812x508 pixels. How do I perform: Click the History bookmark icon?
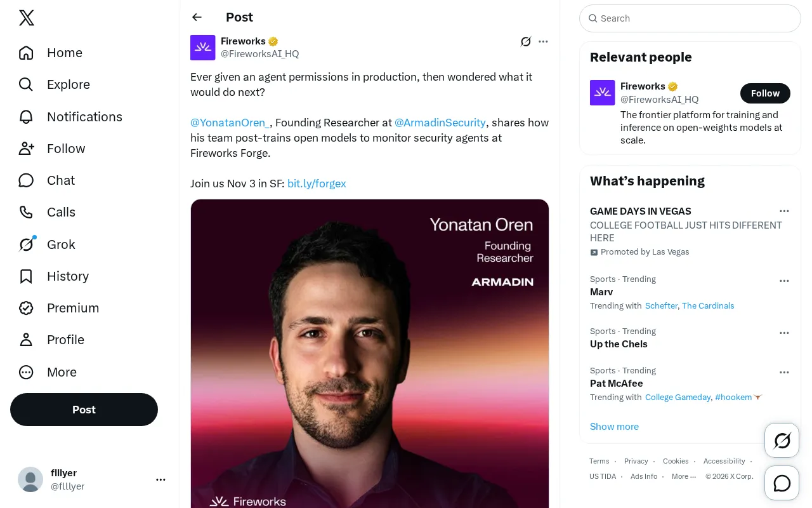tap(26, 276)
